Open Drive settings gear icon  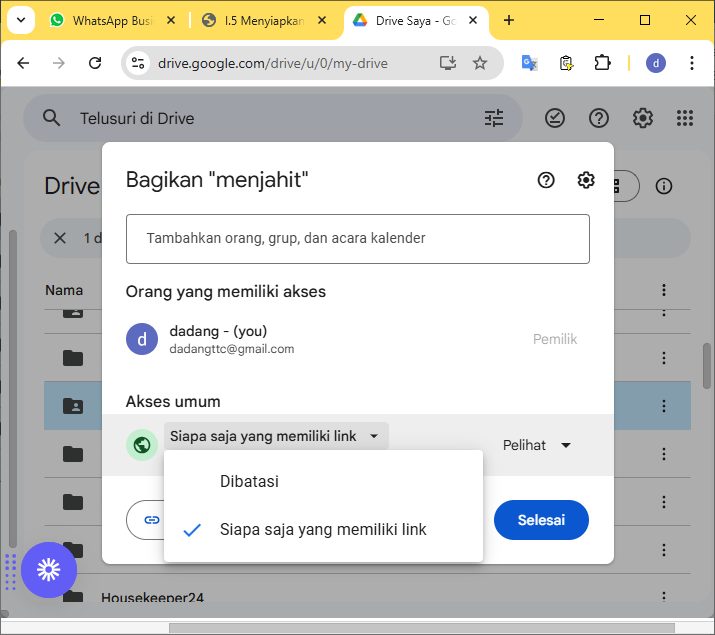pos(642,118)
